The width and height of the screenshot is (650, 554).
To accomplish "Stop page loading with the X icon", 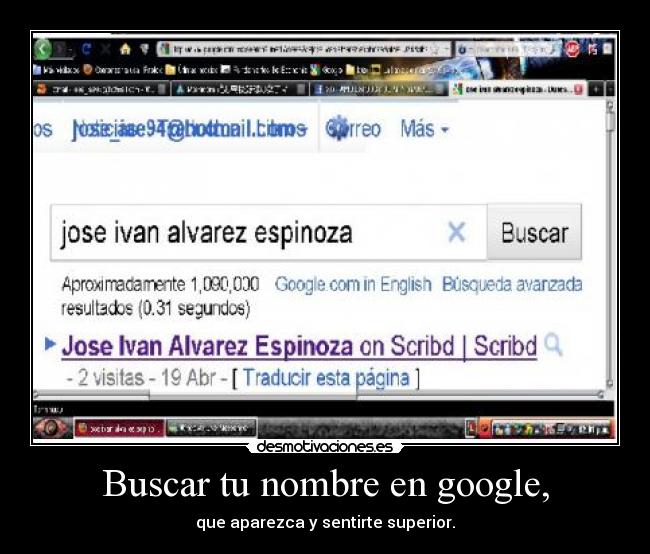I will click(x=106, y=49).
